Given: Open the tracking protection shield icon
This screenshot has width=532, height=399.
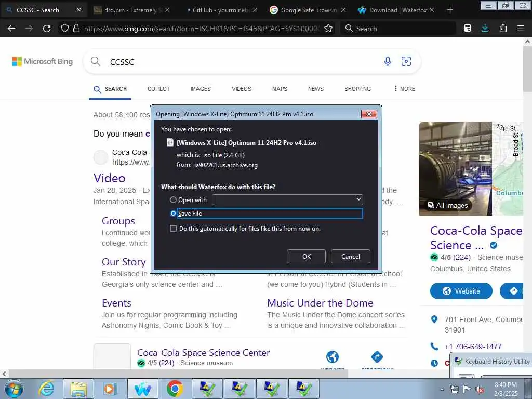Looking at the screenshot, I should pyautogui.click(x=65, y=29).
